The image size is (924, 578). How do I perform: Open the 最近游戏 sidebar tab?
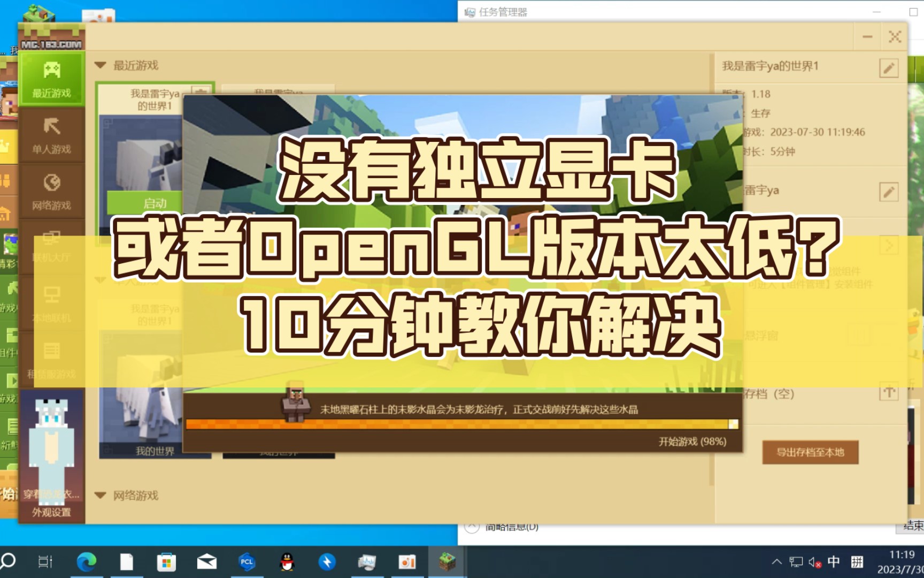[x=52, y=79]
